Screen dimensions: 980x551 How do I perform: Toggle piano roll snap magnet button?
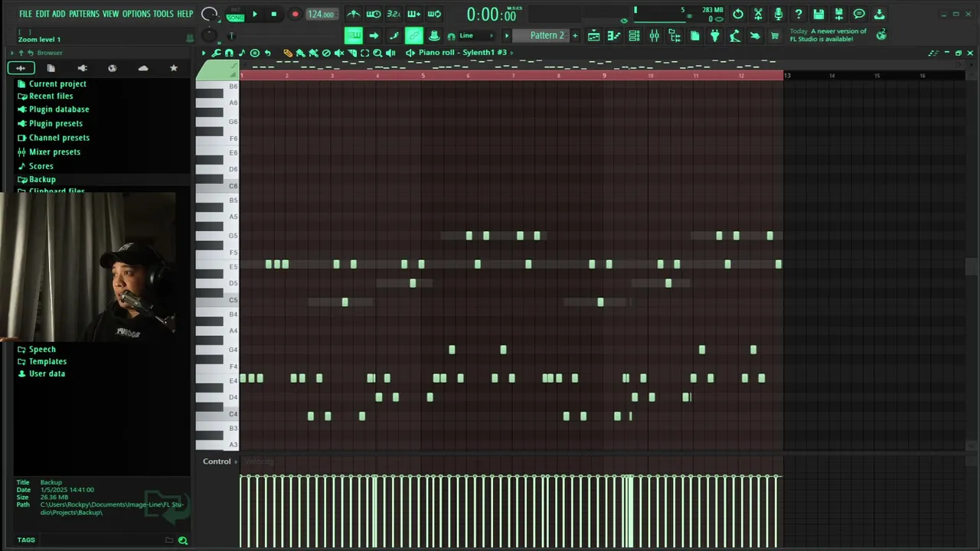point(229,53)
